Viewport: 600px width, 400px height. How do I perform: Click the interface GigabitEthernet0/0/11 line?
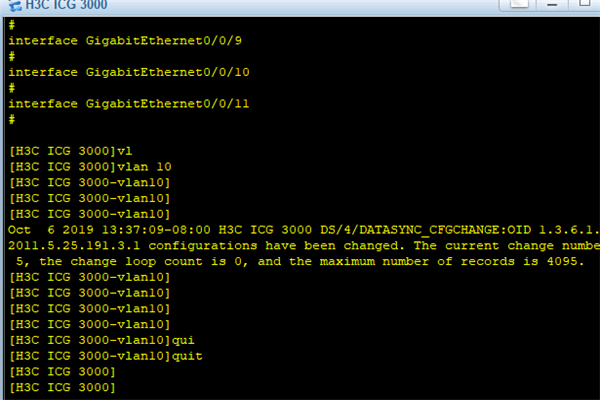[129, 104]
